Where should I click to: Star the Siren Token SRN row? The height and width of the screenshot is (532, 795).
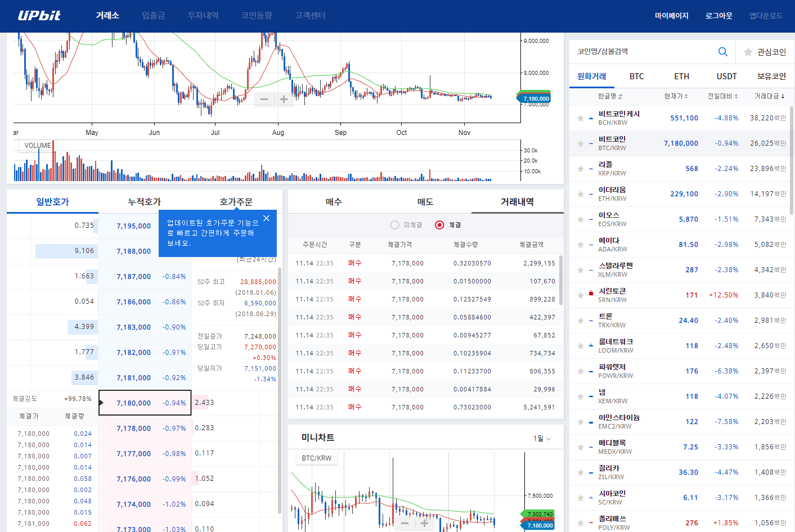[581, 295]
